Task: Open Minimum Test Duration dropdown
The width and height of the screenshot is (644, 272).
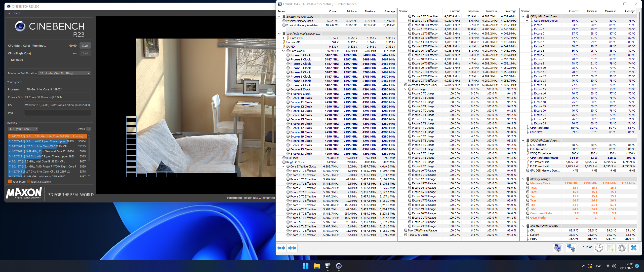Action: (64, 73)
